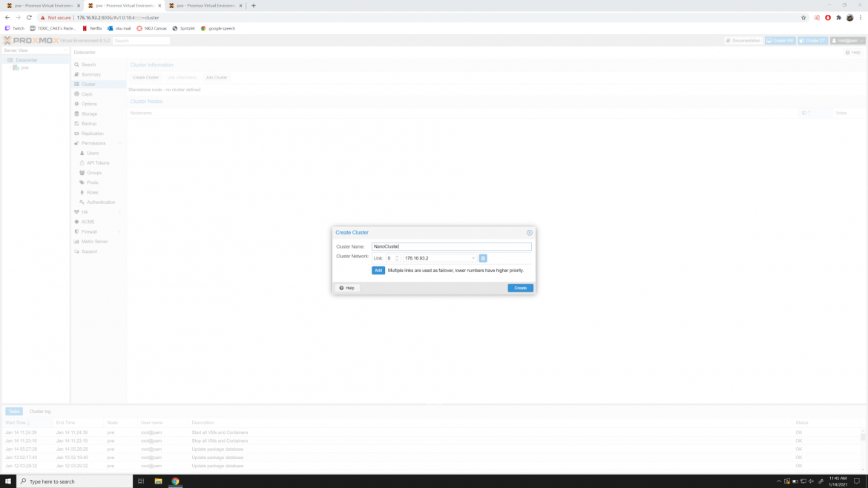Open the Twitch bookmark
Screen dimensions: 868x488
[x=15, y=28]
